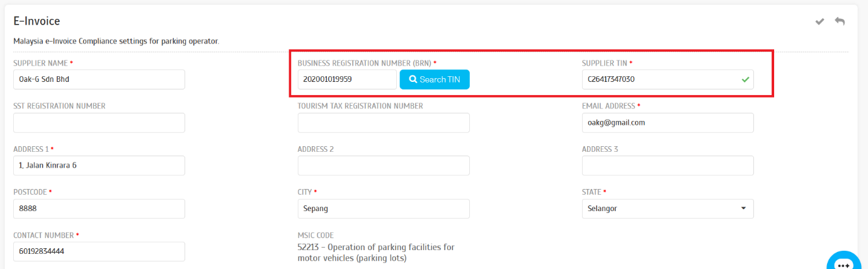This screenshot has width=868, height=269.
Task: Open the chat bubble widget
Action: [843, 263]
